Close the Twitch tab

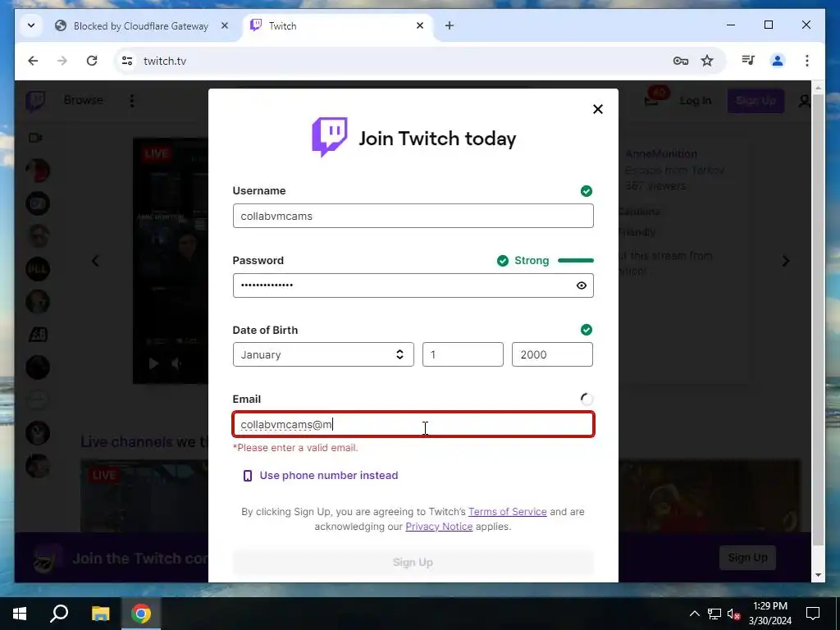coord(420,25)
